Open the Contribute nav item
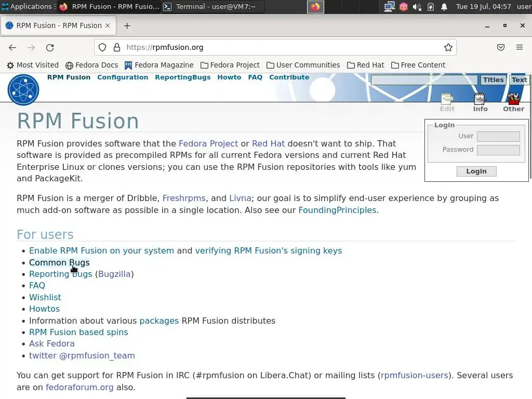The height and width of the screenshot is (399, 532). pyautogui.click(x=289, y=77)
